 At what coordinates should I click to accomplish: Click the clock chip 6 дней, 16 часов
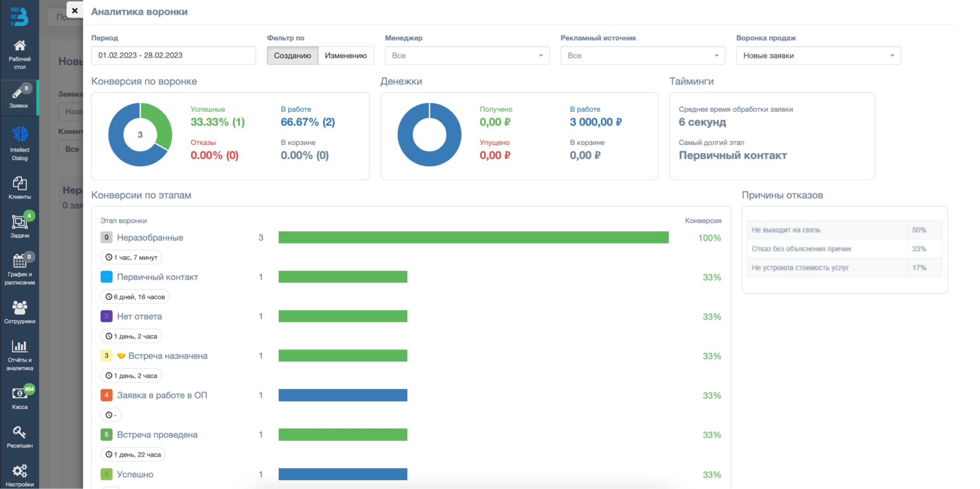click(135, 297)
